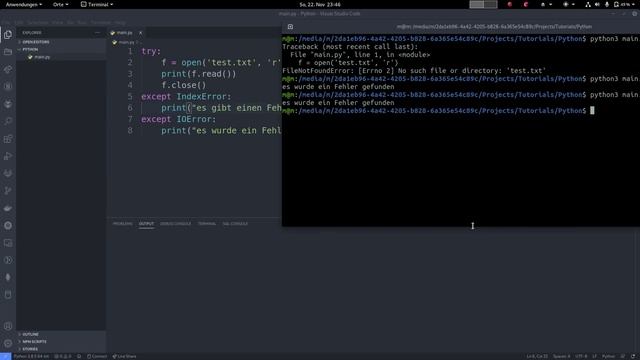Click Live Share in the status bar

[x=124, y=356]
